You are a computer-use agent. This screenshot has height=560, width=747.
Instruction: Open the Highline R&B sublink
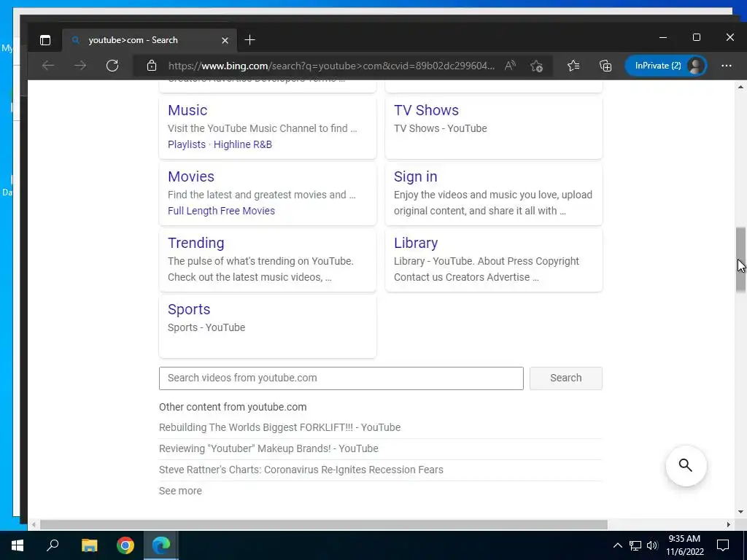[242, 144]
